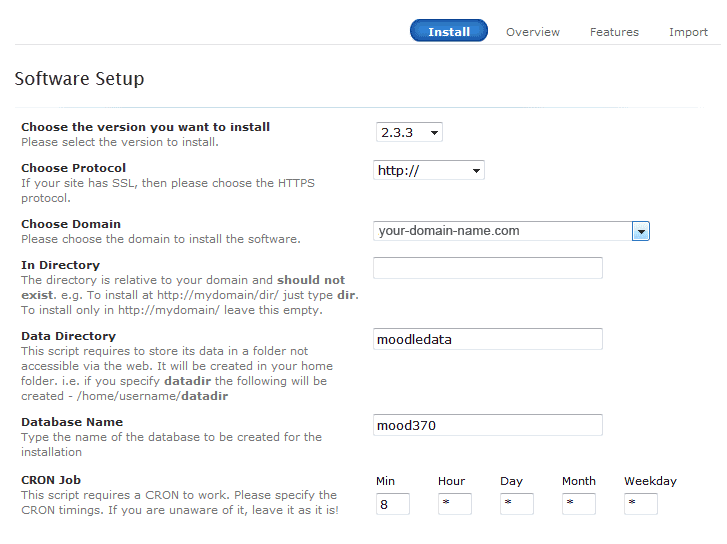The width and height of the screenshot is (727, 544).
Task: Click the blue domain dropdown arrow button
Action: pos(641,231)
